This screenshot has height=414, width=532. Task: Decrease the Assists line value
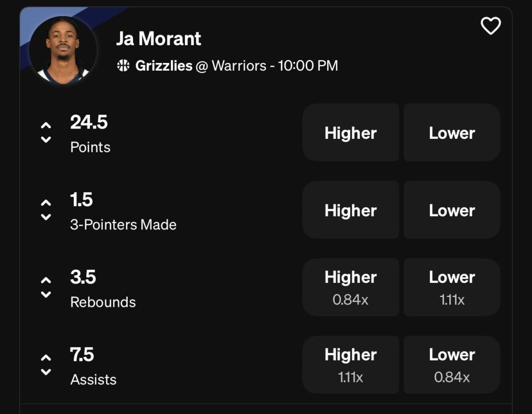click(46, 372)
